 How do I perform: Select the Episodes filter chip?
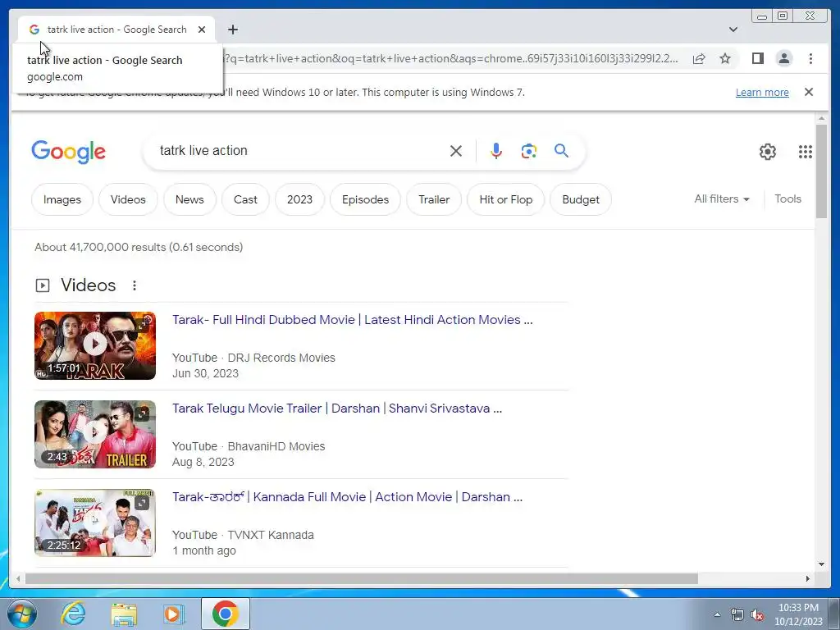[x=365, y=199]
